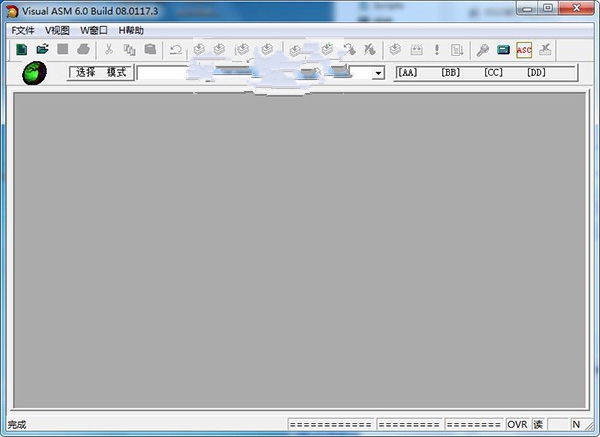Expand the mode combo box dropdown arrow

click(x=378, y=73)
